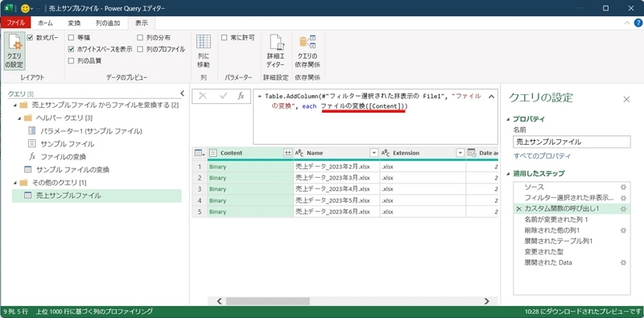Viewport: 644px width, 318px height.
Task: Switch to the 変換 tab
Action: point(74,23)
